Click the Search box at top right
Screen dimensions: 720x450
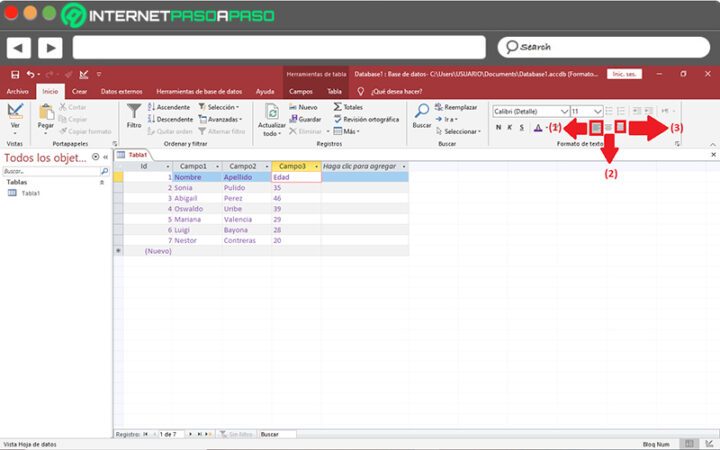(603, 47)
